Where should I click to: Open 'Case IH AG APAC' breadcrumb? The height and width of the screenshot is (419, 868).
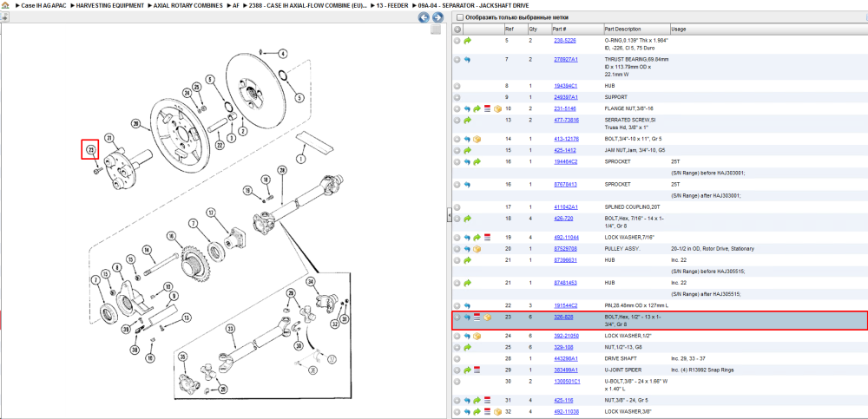pyautogui.click(x=43, y=5)
